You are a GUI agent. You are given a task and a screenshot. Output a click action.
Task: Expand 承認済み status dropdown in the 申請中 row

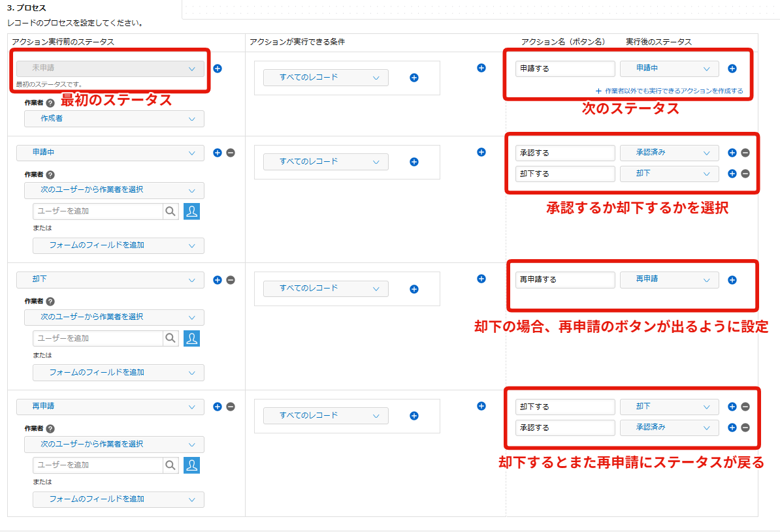(669, 153)
